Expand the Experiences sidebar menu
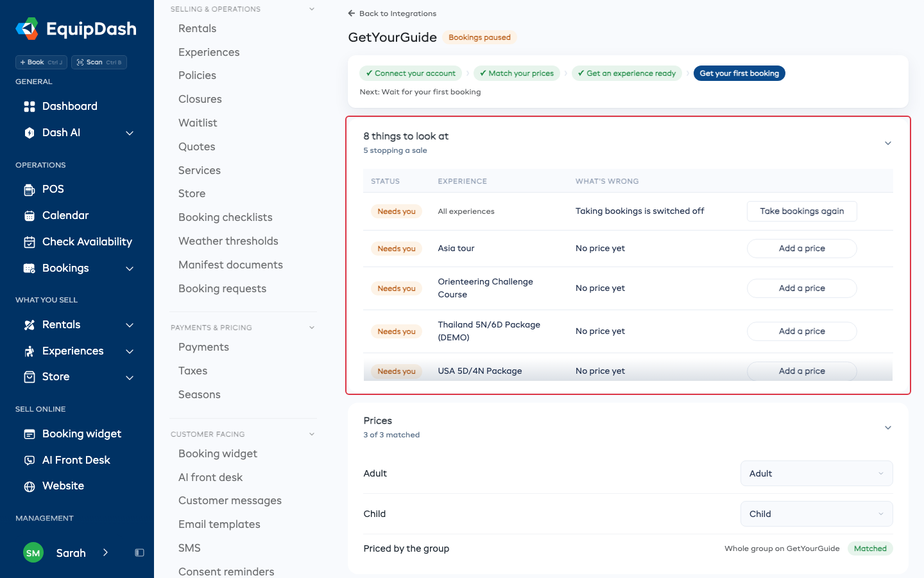Image resolution: width=924 pixels, height=578 pixels. [130, 351]
